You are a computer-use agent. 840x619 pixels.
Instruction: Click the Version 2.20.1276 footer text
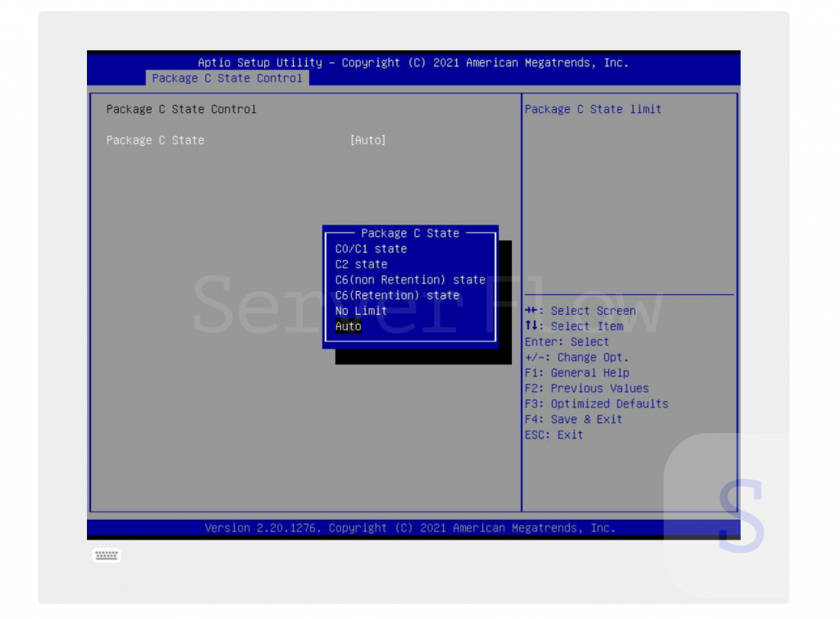point(409,528)
